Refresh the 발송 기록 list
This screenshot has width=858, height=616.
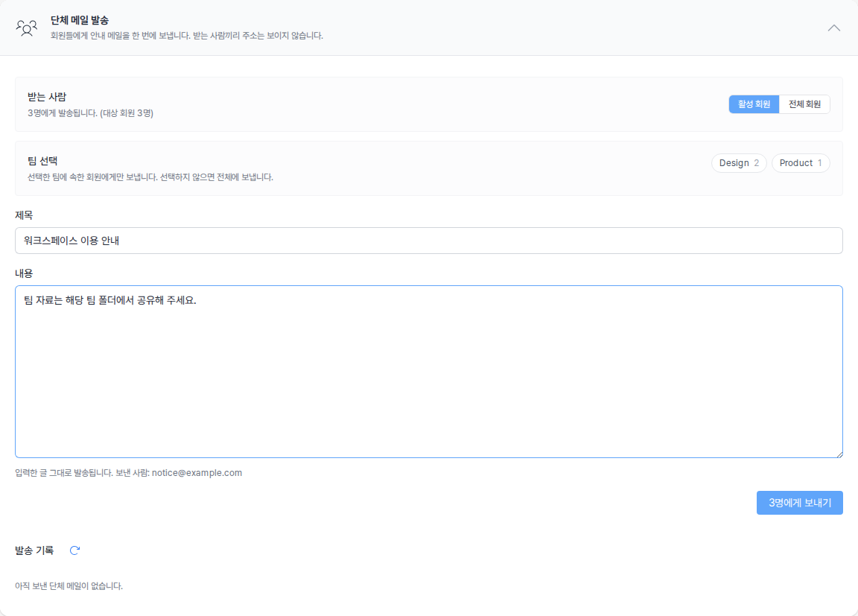pos(75,550)
